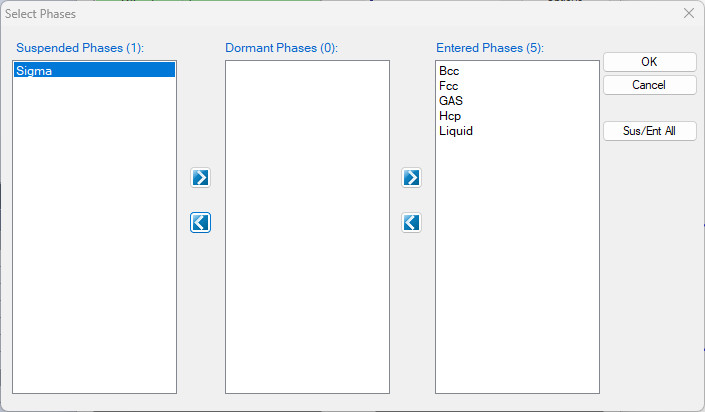
Task: Click the Sus/Ent All button
Action: coord(649,131)
